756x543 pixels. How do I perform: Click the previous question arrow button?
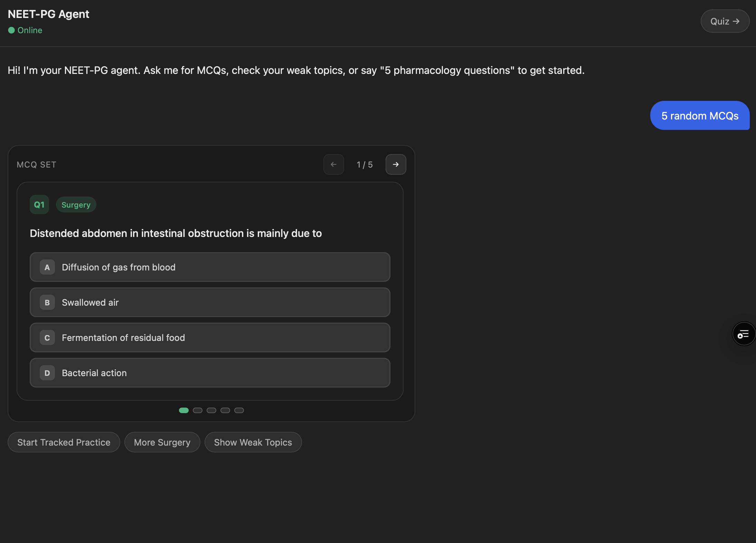333,164
